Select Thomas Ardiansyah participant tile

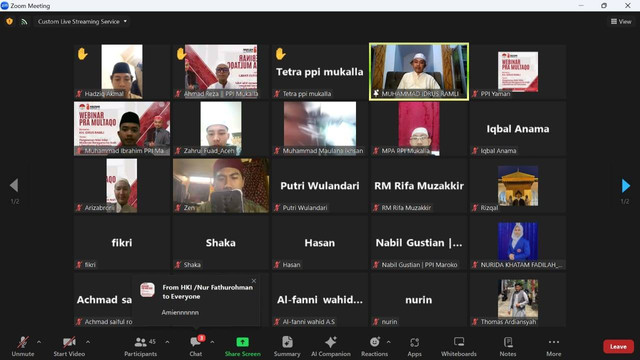pyautogui.click(x=518, y=300)
